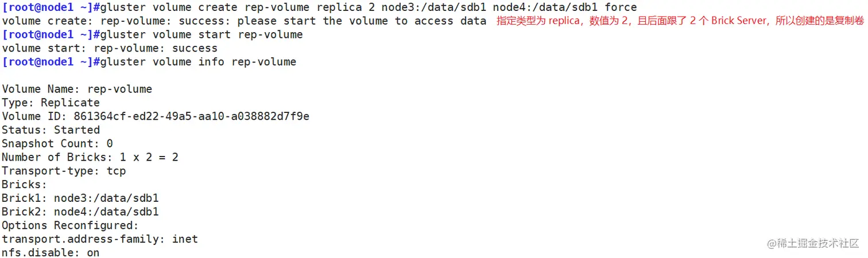Click the 'Bricks:' heading line
The width and height of the screenshot is (868, 258).
[x=25, y=185]
